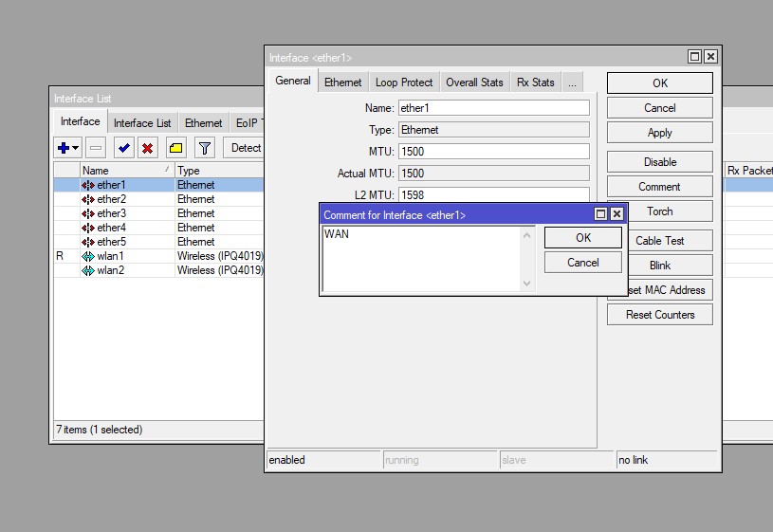
Task: Maximize the Interface ether1 window
Action: pos(694,57)
